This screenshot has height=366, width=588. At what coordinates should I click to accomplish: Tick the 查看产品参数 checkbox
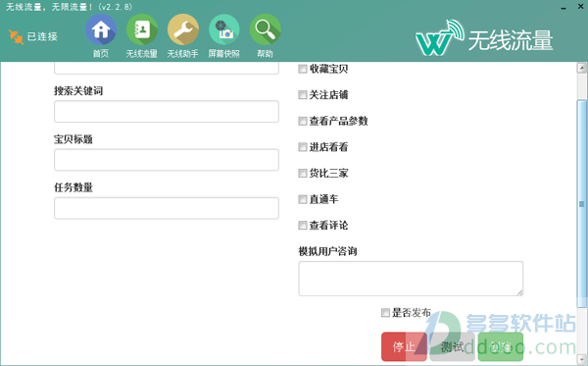click(302, 121)
